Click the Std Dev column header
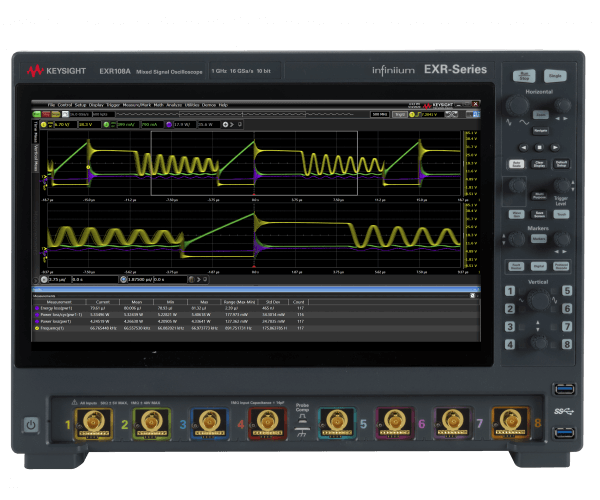600x500 pixels. coord(273,302)
